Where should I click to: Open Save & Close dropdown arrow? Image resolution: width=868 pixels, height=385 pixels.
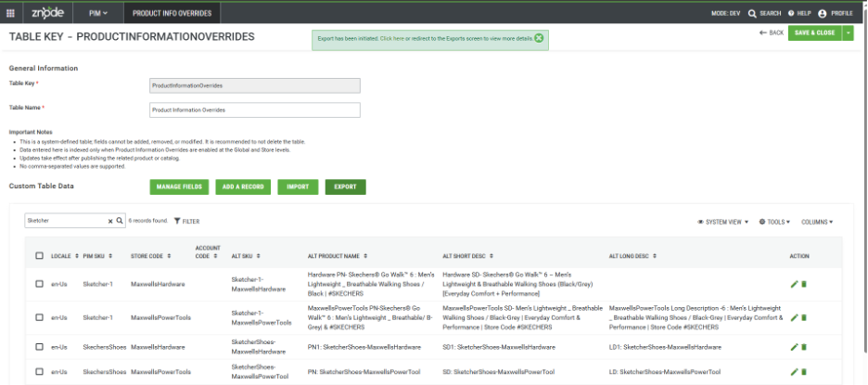[x=849, y=32]
